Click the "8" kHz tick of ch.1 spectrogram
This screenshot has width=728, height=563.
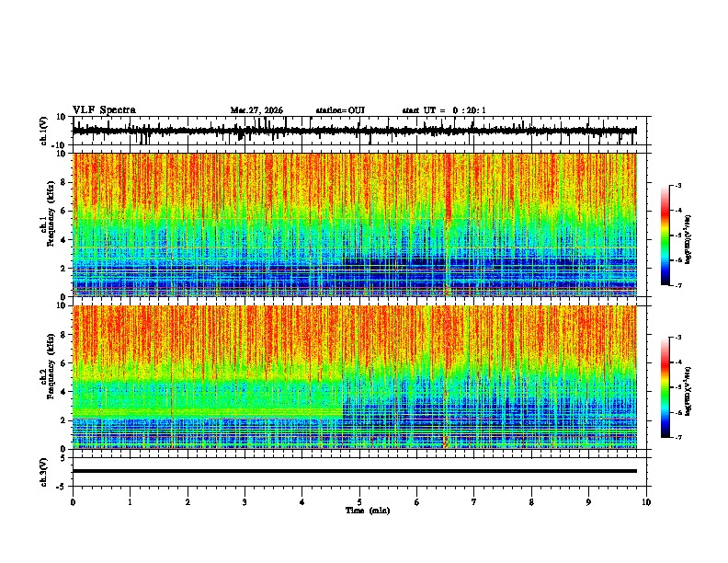coord(63,182)
